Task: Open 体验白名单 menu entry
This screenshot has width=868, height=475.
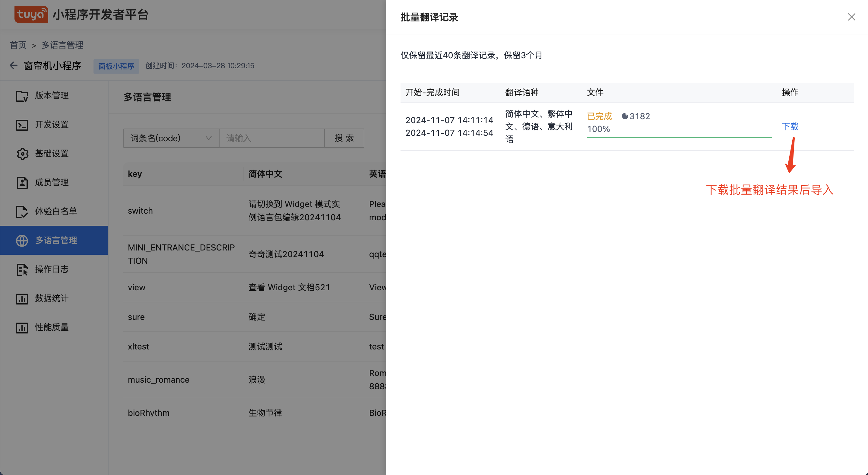Action: [54, 212]
